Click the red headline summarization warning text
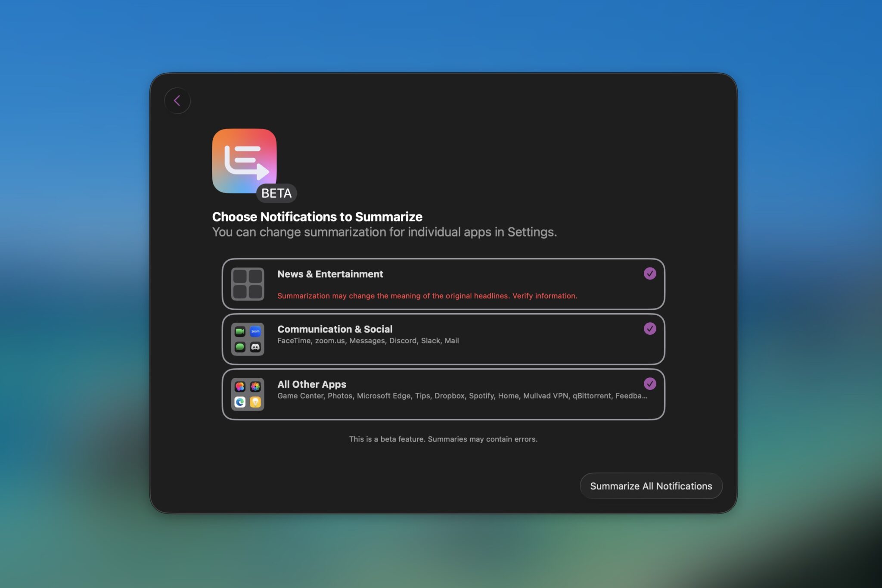The image size is (882, 588). coord(428,296)
